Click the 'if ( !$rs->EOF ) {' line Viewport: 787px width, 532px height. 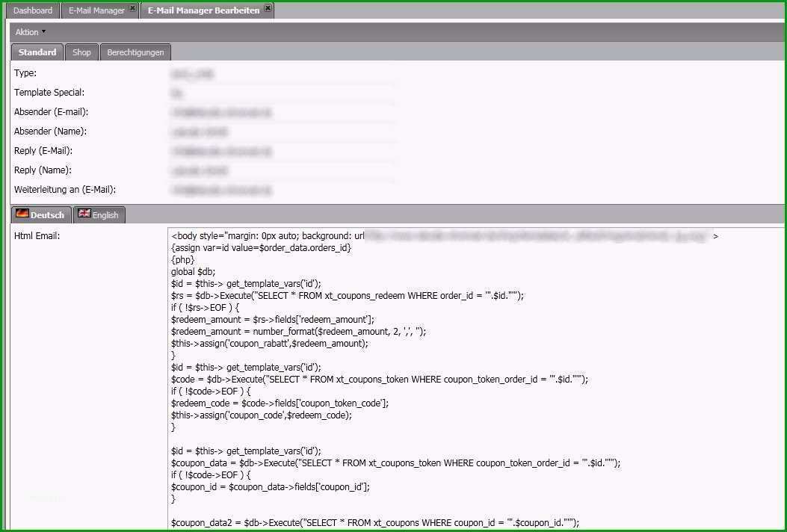(206, 308)
